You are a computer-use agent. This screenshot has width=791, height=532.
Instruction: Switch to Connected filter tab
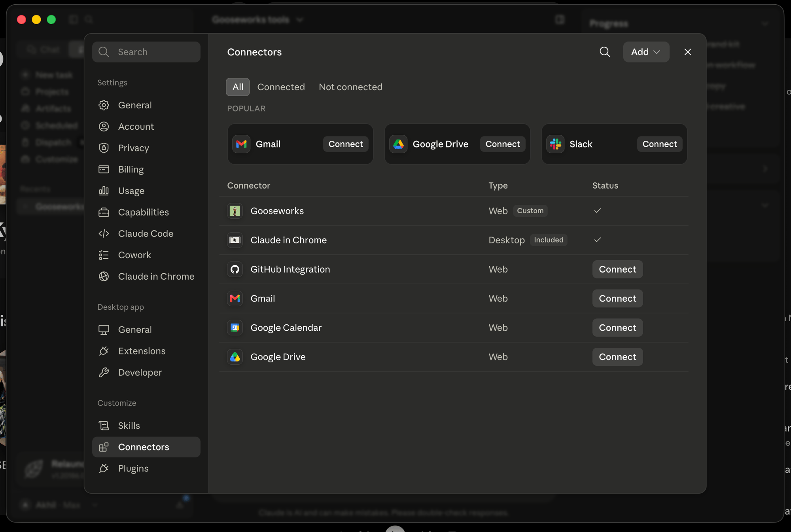pos(281,87)
